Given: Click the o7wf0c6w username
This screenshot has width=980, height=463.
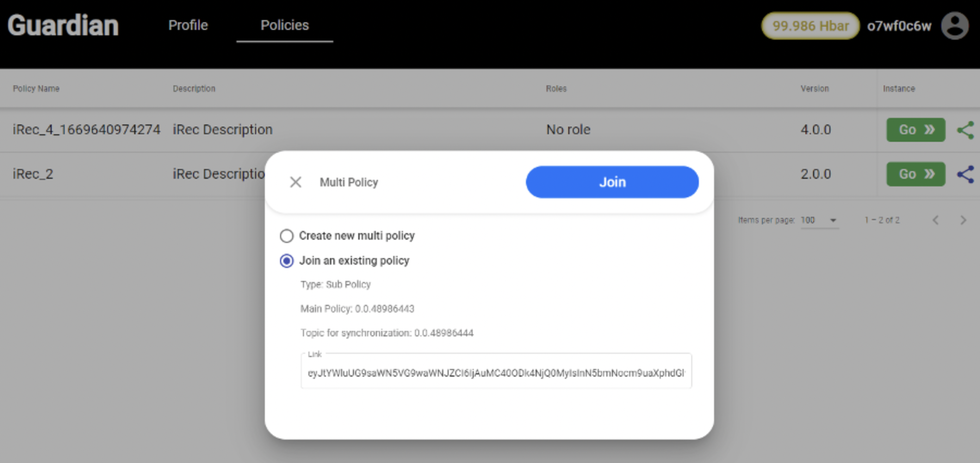Looking at the screenshot, I should (x=898, y=26).
